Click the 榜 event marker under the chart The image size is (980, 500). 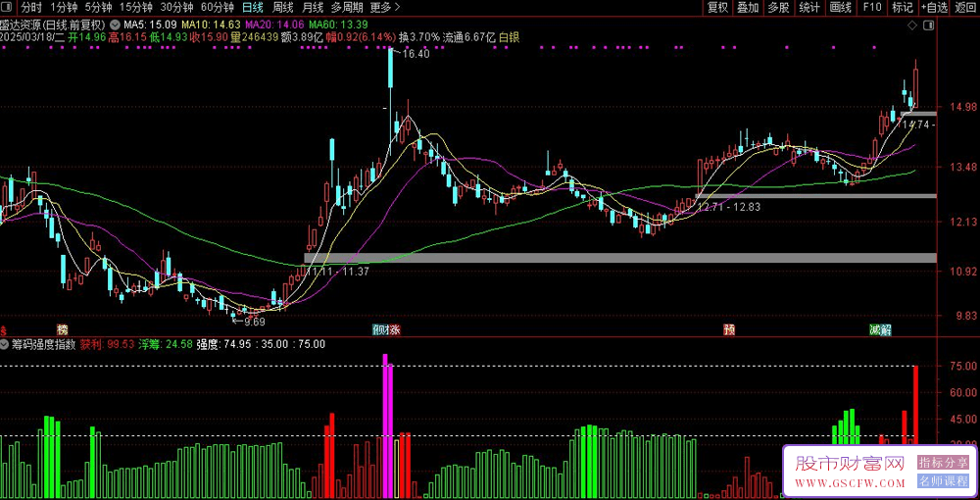[61, 330]
